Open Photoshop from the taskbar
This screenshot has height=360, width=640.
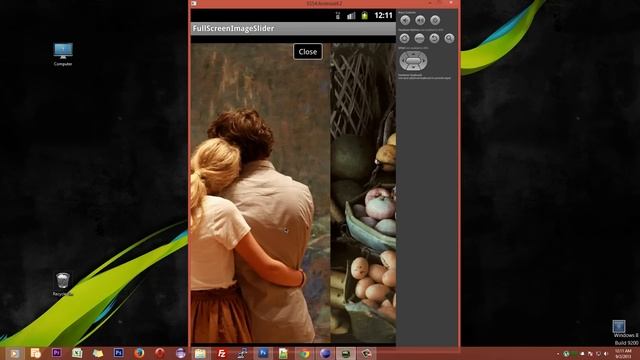(118, 353)
